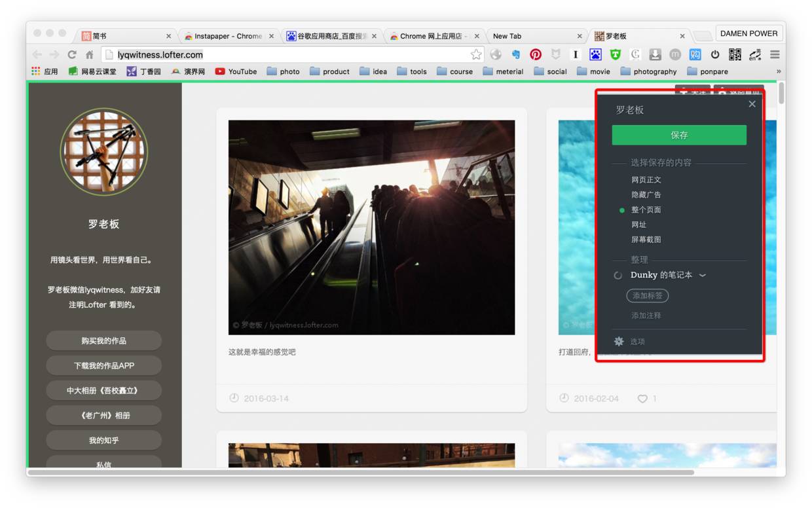812x508 pixels.
Task: Open the Pinterest extension icon
Action: pyautogui.click(x=536, y=54)
